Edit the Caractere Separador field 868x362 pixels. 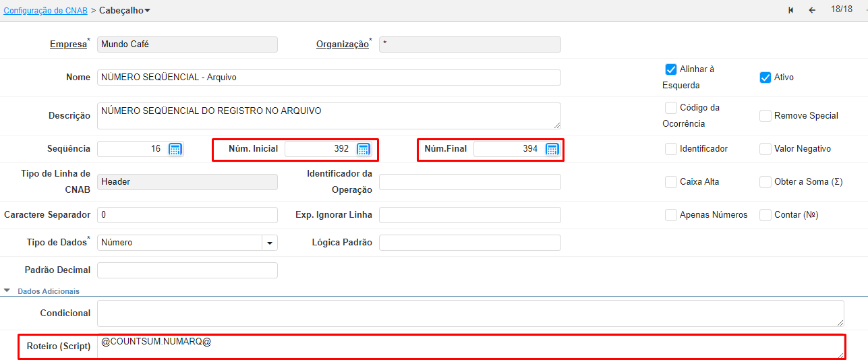pyautogui.click(x=187, y=215)
